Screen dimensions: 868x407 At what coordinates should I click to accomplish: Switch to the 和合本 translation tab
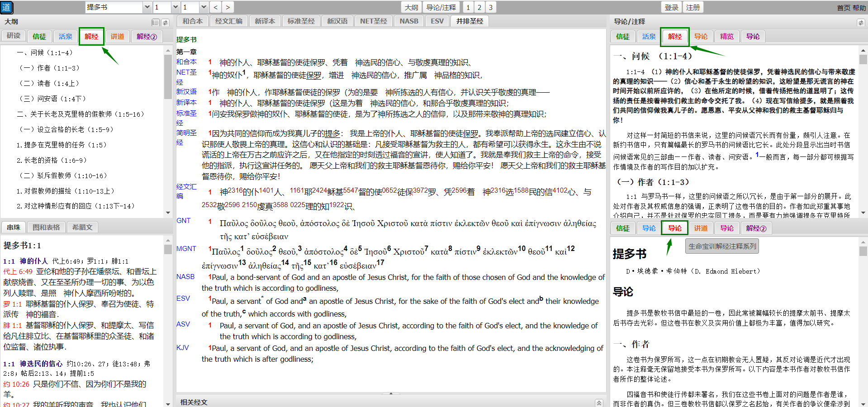pyautogui.click(x=193, y=21)
